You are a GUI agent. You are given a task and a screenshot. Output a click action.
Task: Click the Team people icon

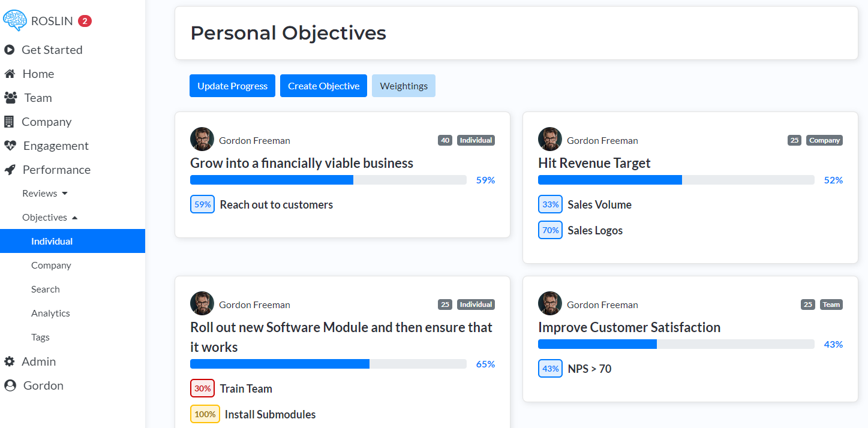[10, 98]
